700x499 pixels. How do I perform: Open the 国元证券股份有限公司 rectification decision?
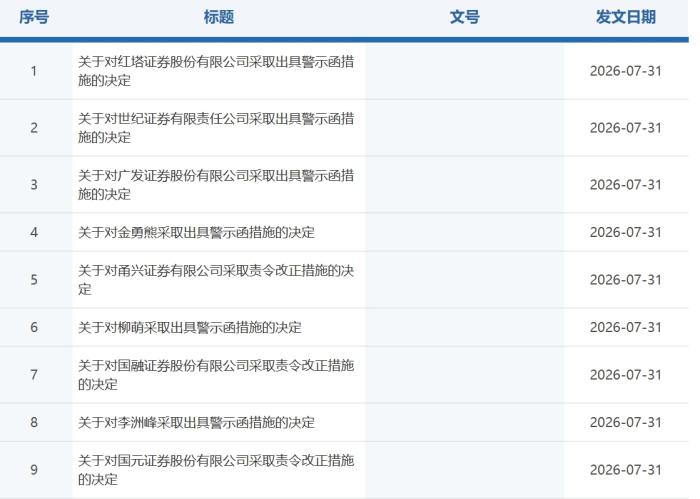(x=216, y=470)
